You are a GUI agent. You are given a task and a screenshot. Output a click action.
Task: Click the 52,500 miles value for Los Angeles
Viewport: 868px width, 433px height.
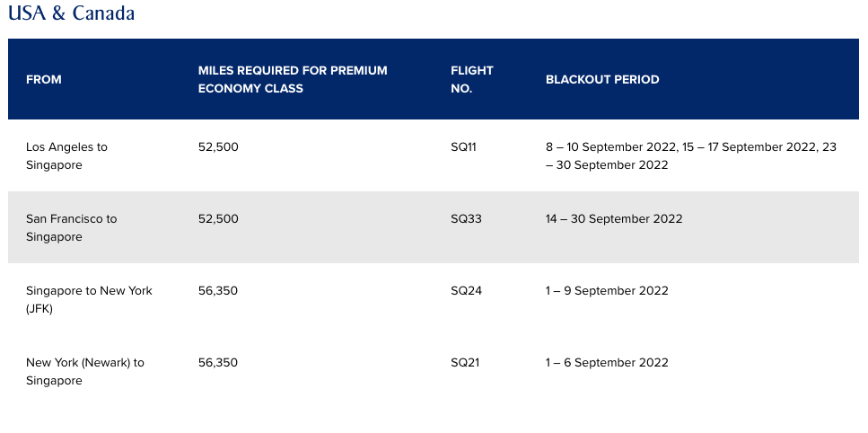pos(218,146)
